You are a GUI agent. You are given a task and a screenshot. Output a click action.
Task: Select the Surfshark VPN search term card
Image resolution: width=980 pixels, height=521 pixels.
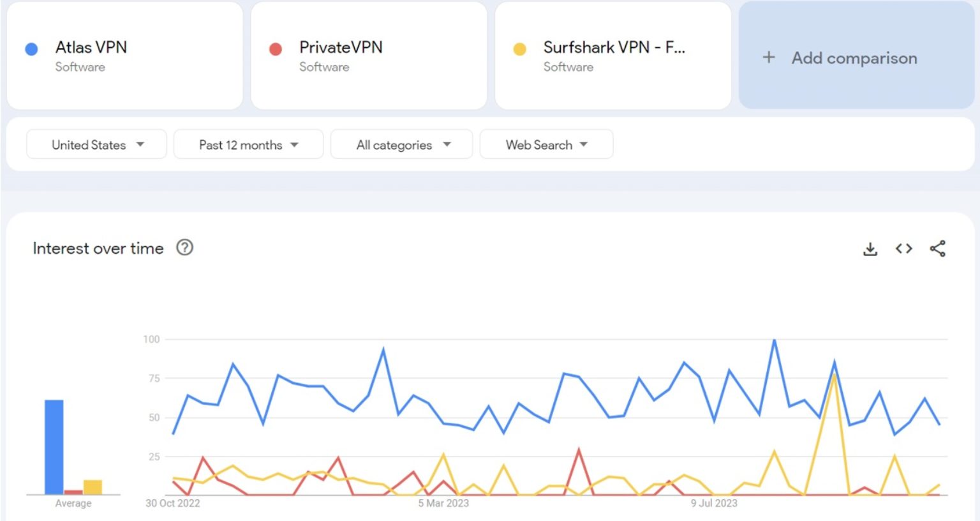(612, 56)
